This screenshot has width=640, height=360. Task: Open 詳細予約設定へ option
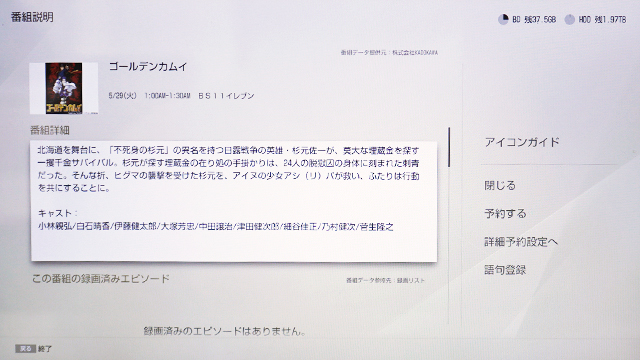521,242
